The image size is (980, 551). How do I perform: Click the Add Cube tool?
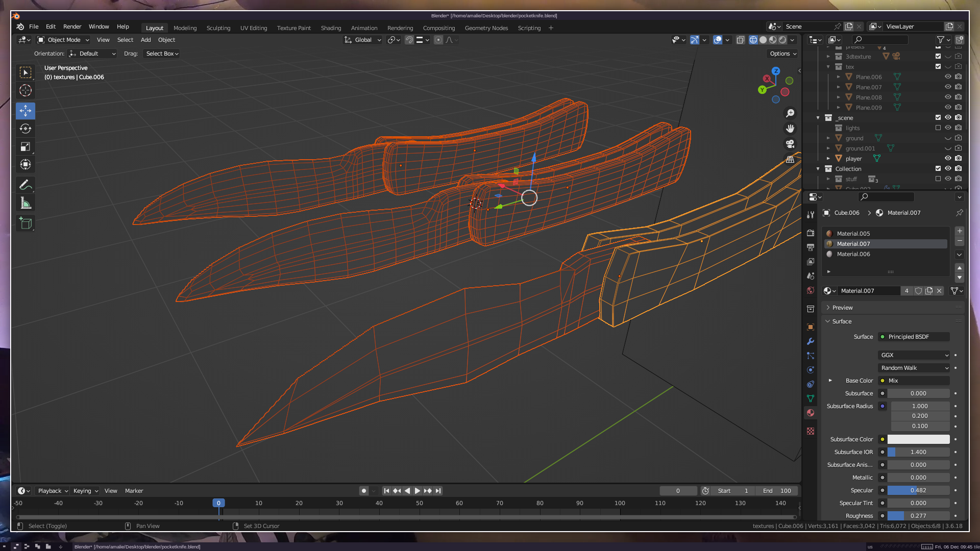(x=26, y=223)
